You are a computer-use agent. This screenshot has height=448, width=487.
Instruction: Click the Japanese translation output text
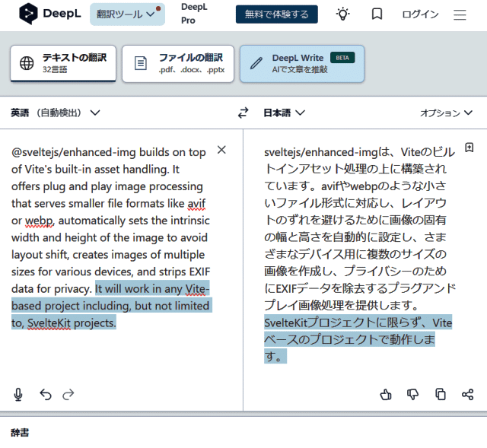click(x=360, y=254)
